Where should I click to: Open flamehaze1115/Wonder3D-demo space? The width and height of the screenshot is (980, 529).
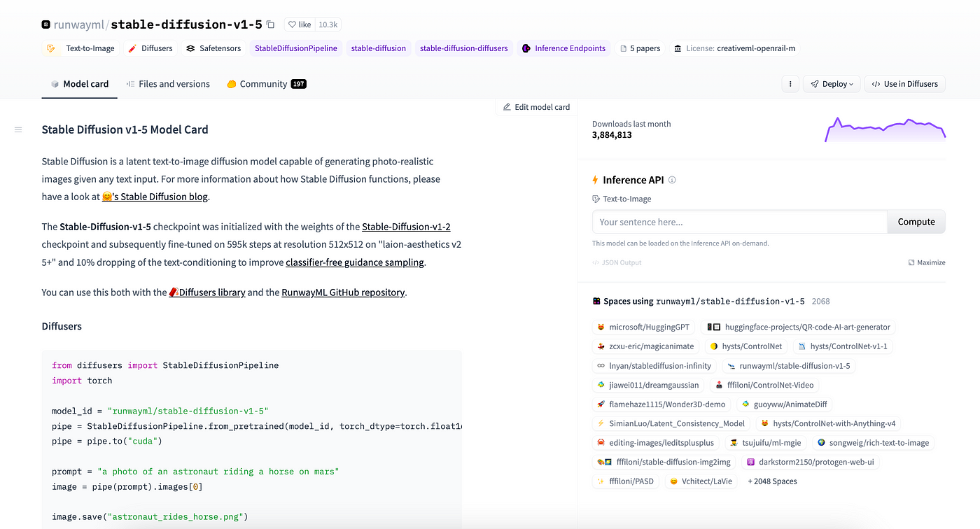point(661,404)
